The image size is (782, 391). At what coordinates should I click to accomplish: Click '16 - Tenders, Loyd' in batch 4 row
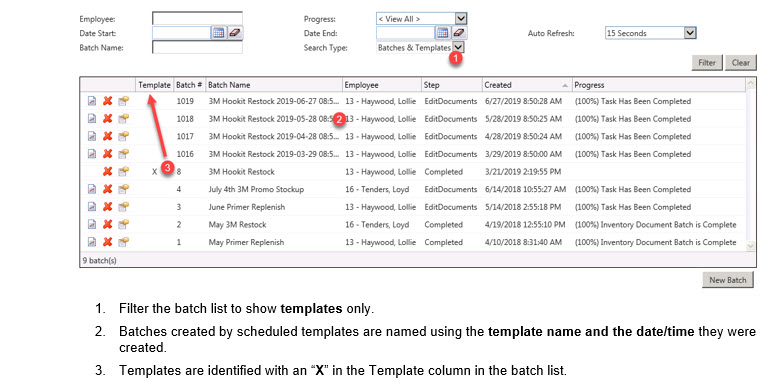377,190
